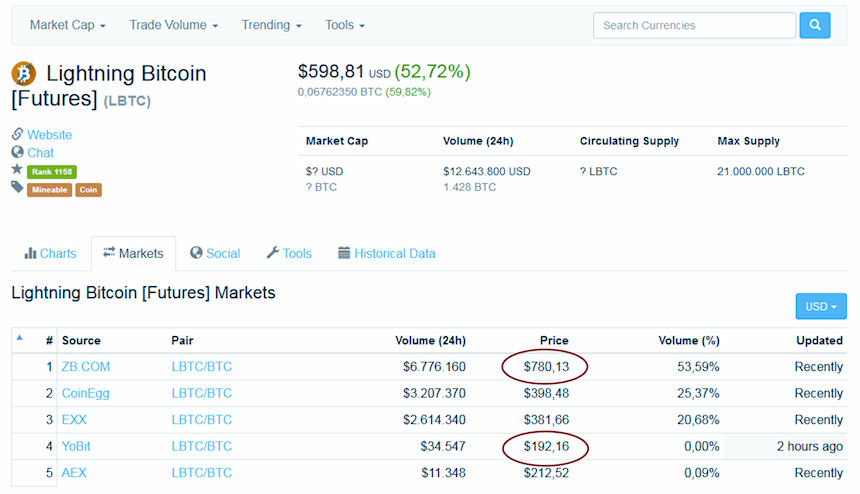The image size is (860, 494).
Task: Click the $12.643.800 USD volume value
Action: tap(487, 172)
